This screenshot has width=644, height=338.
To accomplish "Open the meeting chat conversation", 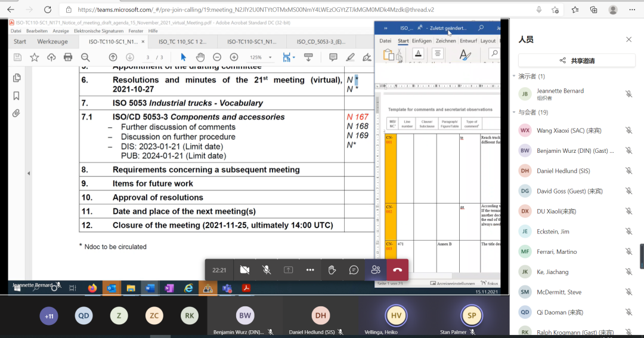I will point(354,270).
